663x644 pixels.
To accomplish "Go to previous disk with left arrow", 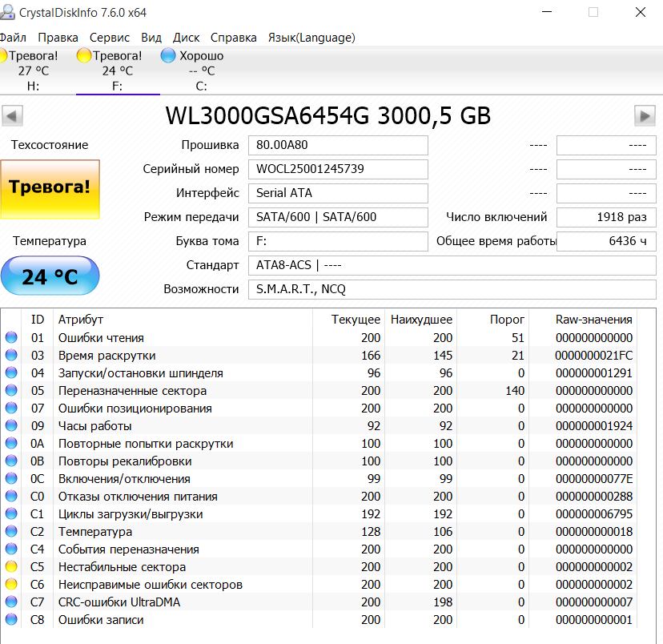I will (12, 115).
